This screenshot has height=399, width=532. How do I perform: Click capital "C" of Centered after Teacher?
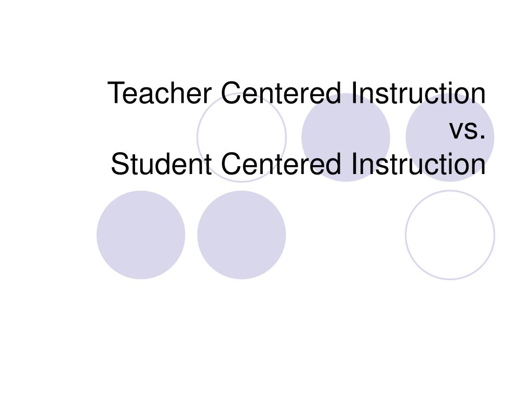tap(231, 92)
